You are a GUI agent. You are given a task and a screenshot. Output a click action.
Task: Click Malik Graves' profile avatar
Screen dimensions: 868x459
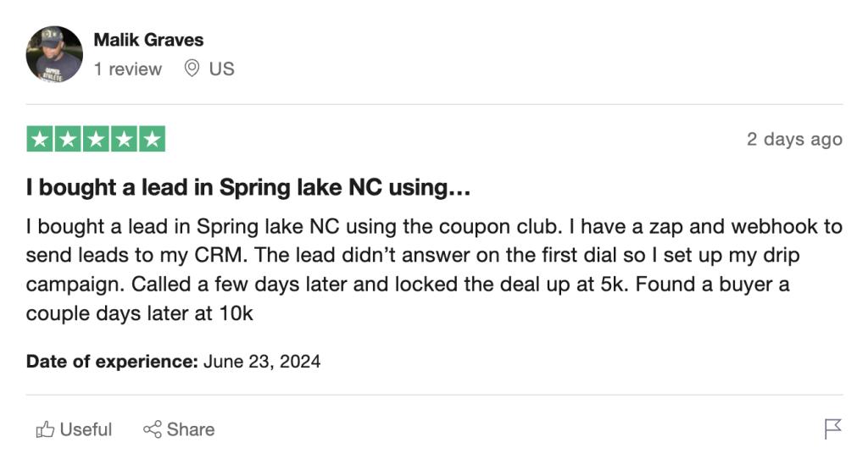54,54
